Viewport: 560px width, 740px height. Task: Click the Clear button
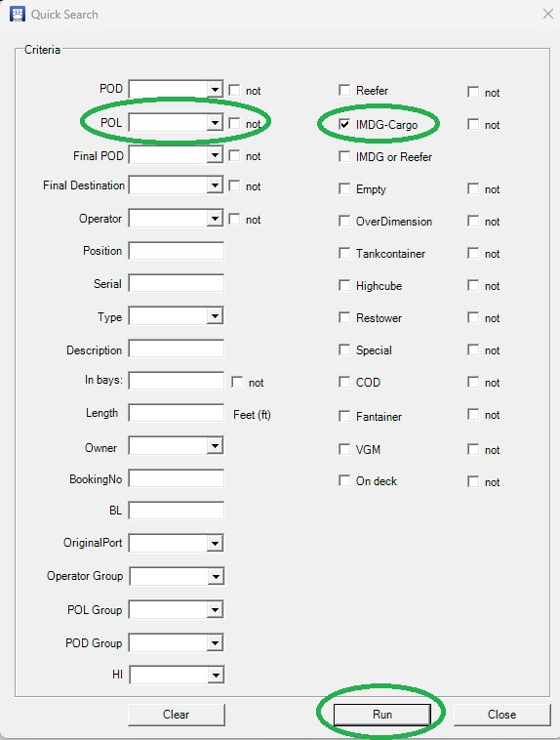point(176,715)
